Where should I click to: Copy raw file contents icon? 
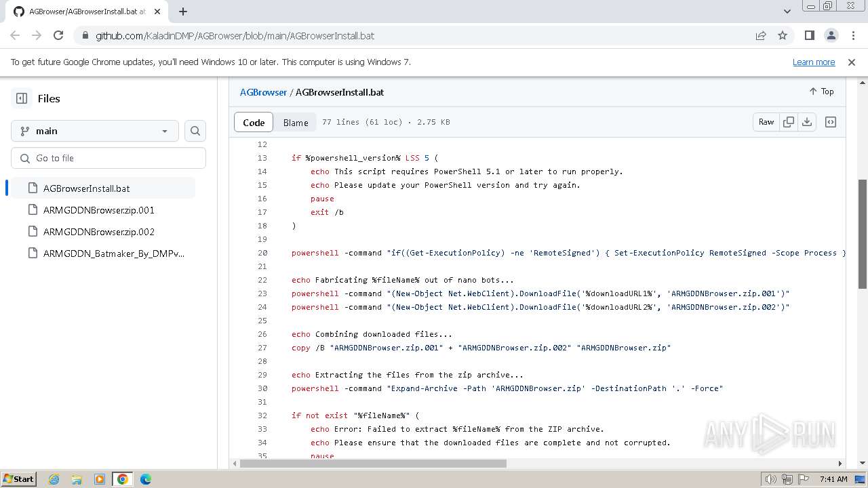[x=789, y=122]
